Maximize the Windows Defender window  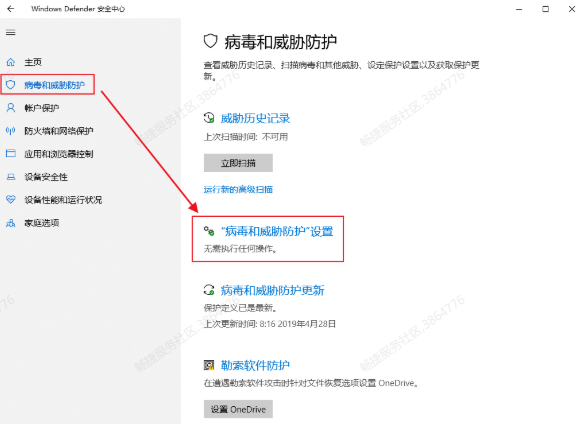(546, 9)
